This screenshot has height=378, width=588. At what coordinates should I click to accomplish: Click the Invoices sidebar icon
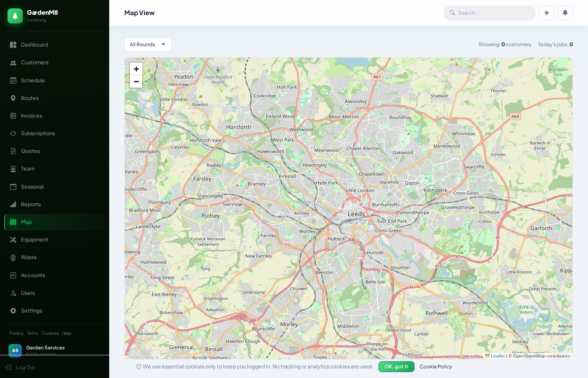click(14, 115)
